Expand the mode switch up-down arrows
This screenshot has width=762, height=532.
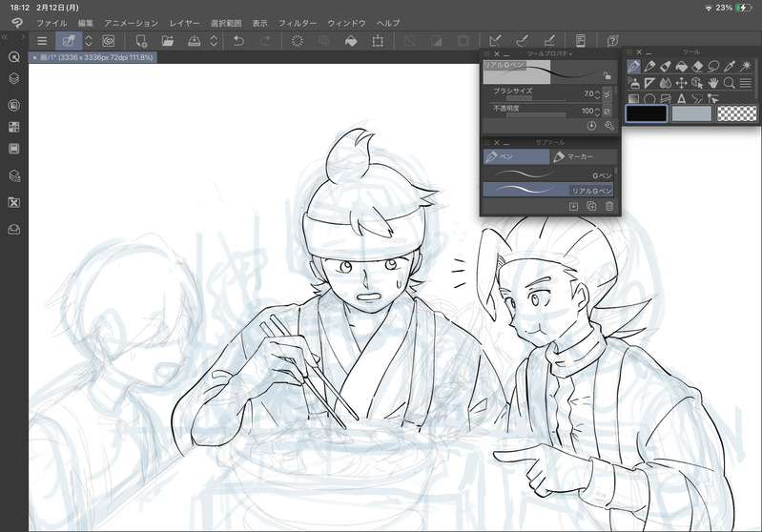click(89, 41)
